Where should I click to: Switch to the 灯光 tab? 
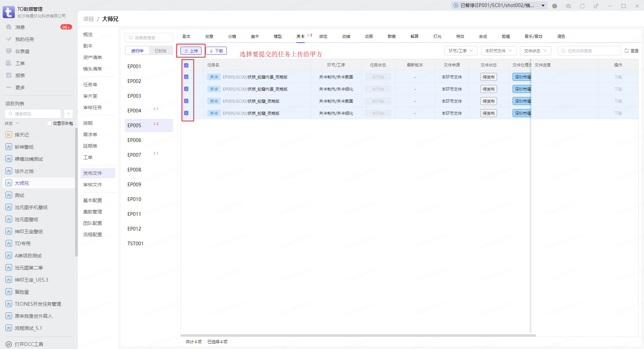pyautogui.click(x=437, y=37)
